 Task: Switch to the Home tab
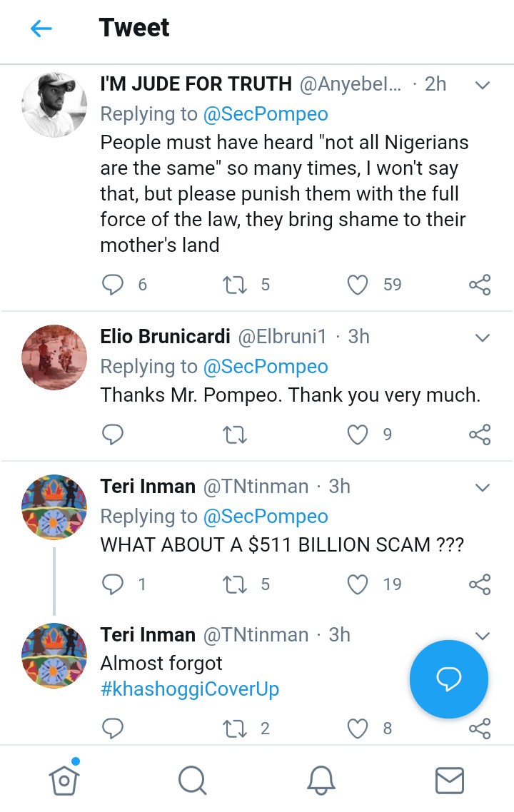(x=64, y=779)
